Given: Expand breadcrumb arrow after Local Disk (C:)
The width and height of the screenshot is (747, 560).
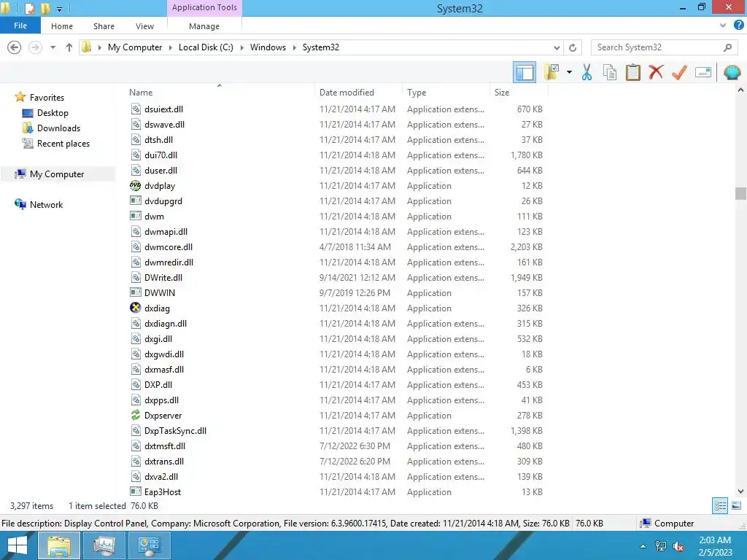Looking at the screenshot, I should [241, 47].
